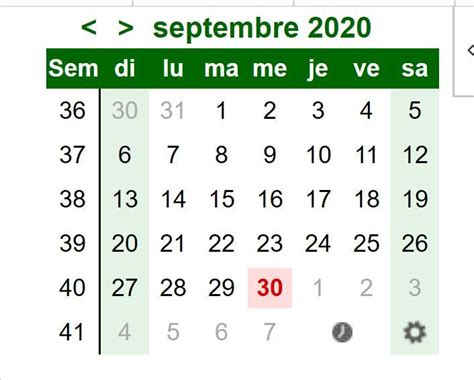Click the sa weekday header

coord(414,69)
